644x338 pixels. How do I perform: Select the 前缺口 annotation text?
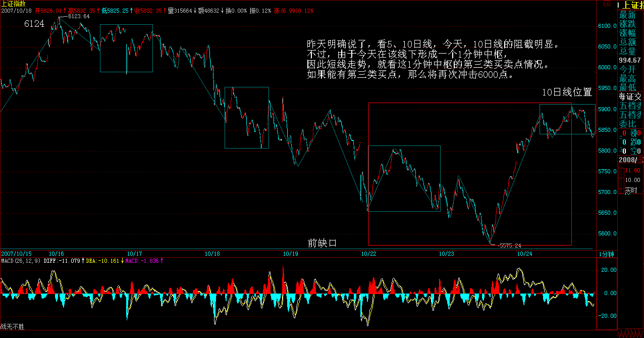click(x=322, y=244)
